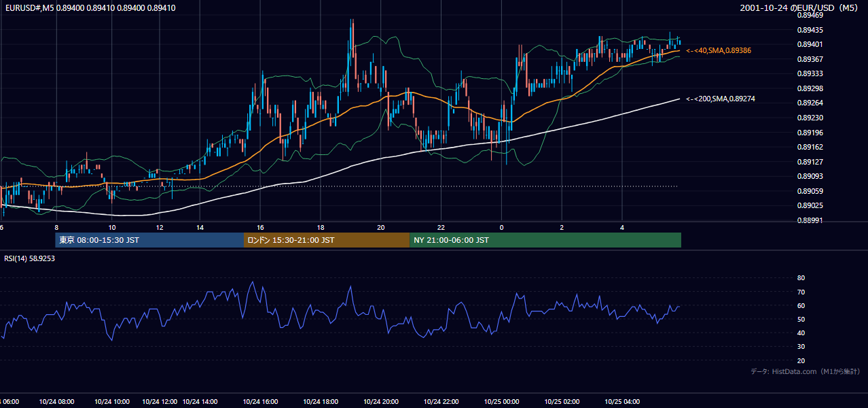Click the 2001-10-24 EUR/USD (M5) chart heading
This screenshot has height=408, width=868.
(799, 8)
